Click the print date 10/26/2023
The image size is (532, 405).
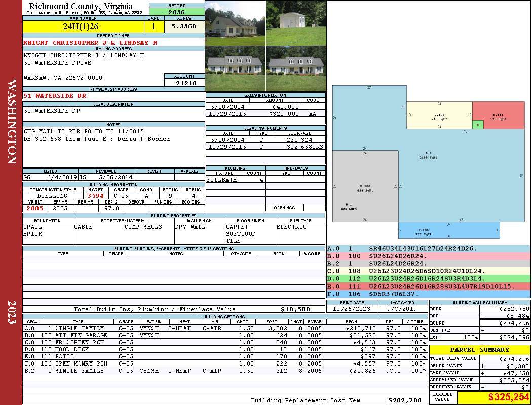point(352,309)
